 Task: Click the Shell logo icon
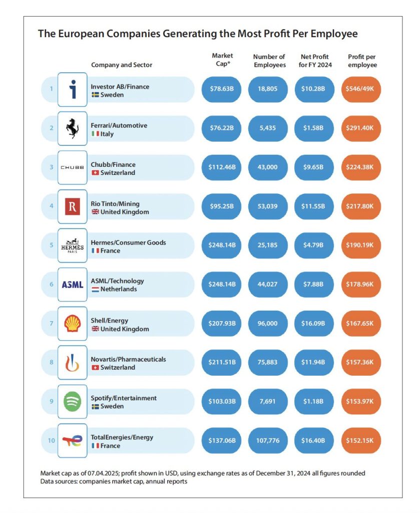click(x=73, y=324)
